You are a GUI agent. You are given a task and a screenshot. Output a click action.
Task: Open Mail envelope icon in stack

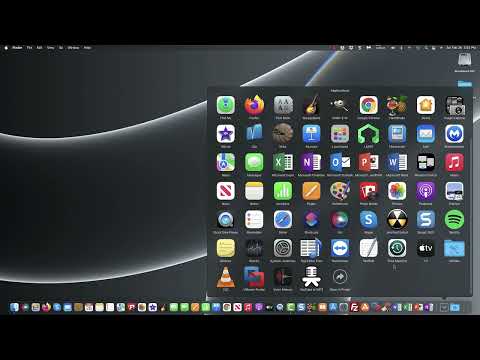point(426,134)
